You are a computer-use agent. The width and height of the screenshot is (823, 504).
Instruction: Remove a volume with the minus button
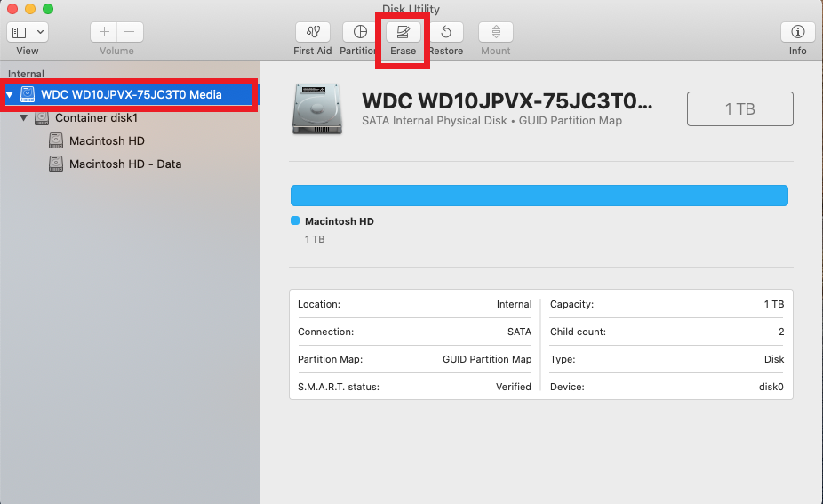(x=130, y=32)
